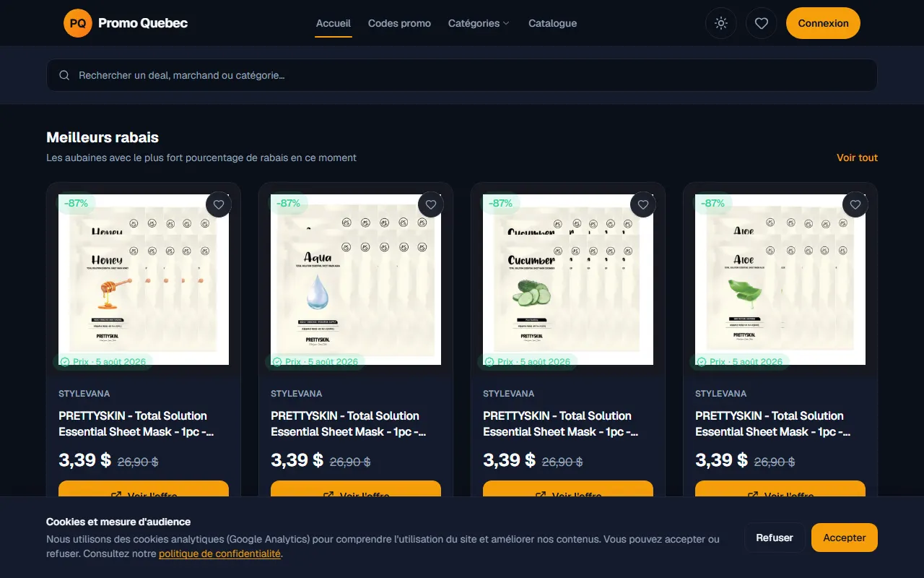Open the Voir tout link
This screenshot has width=924, height=578.
857,158
